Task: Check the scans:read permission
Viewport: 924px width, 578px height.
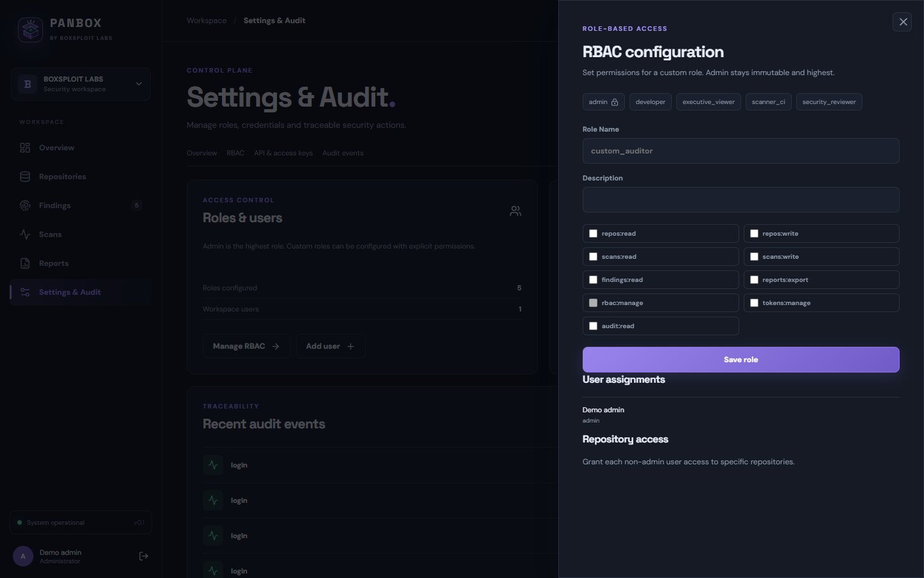Action: pos(593,257)
